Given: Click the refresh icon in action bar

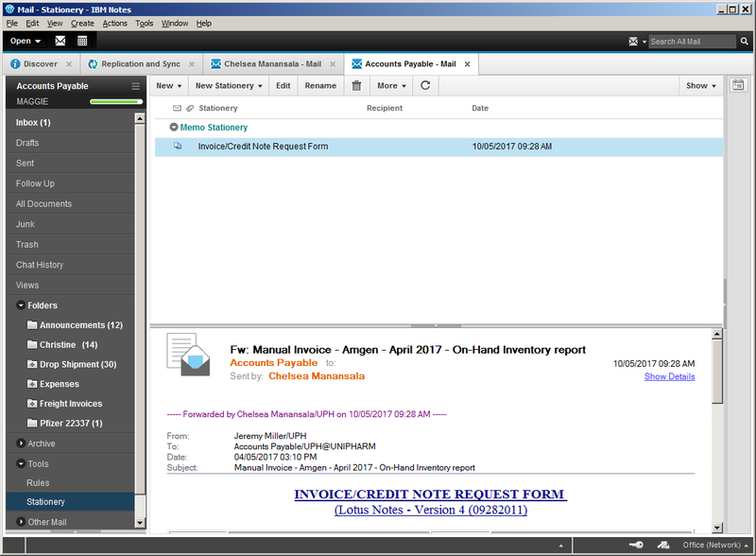Looking at the screenshot, I should point(425,85).
